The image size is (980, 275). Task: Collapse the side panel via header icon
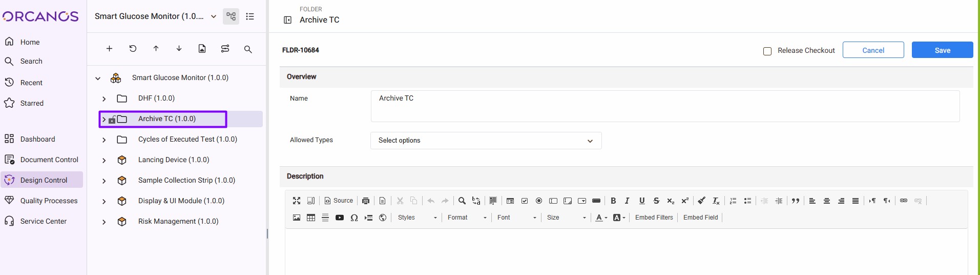(288, 20)
